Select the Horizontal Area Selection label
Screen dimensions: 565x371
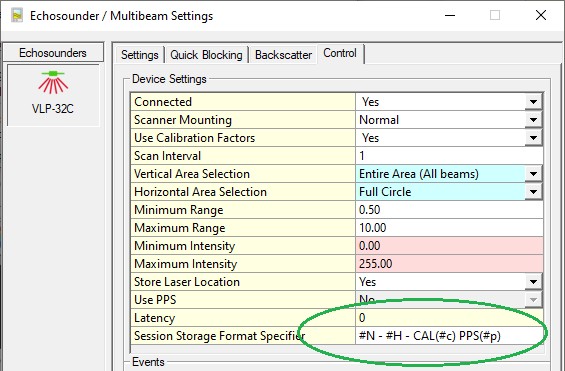pos(243,192)
